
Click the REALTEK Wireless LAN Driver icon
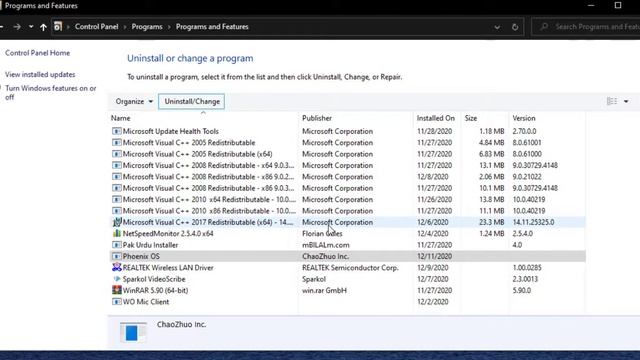pos(117,268)
